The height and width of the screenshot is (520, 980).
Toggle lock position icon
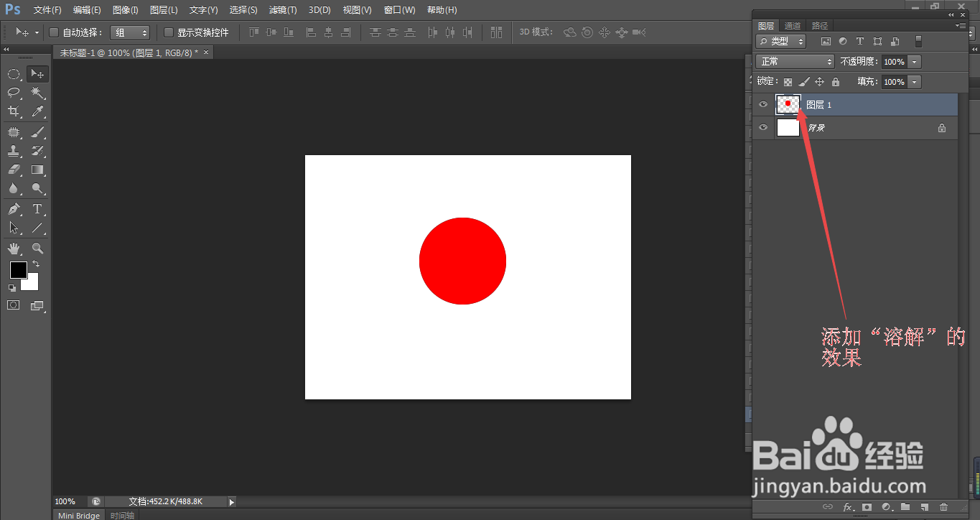[x=820, y=82]
